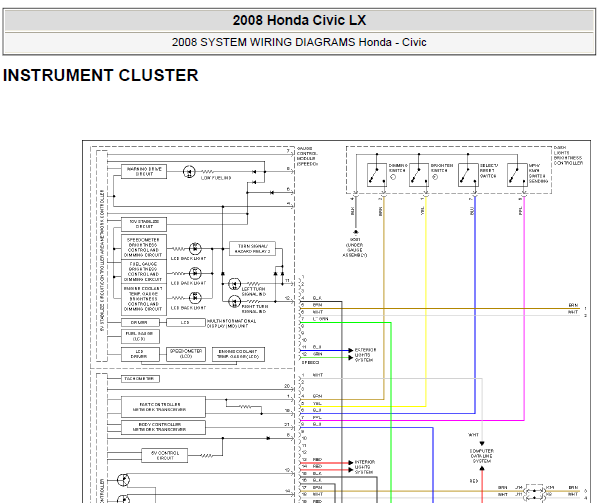
Task: Click the G501 ground symbol
Action: (x=356, y=232)
